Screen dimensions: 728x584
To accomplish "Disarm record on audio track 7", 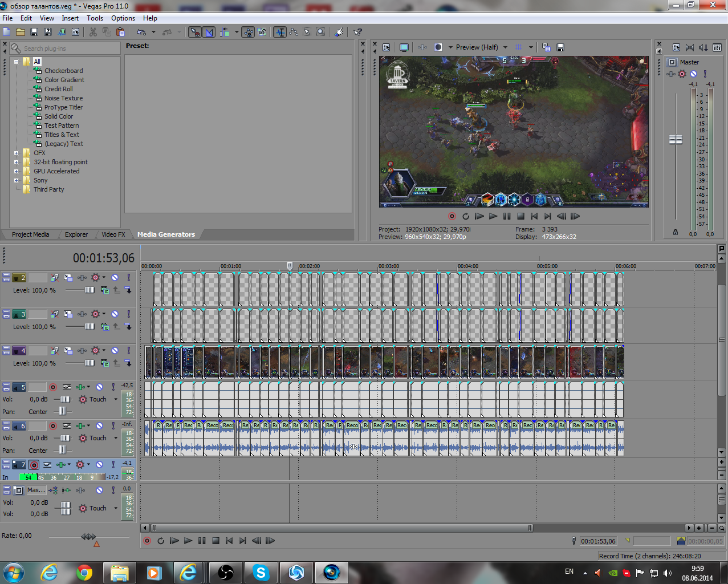I will [x=34, y=465].
